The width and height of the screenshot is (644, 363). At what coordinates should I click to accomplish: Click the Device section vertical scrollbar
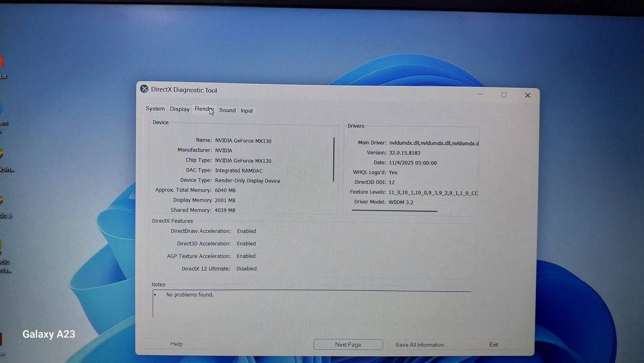334,159
